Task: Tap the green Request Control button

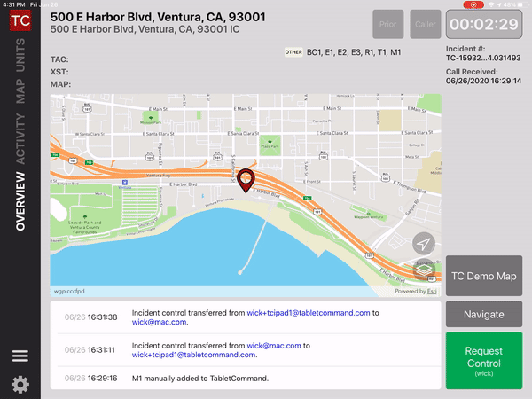Action: pos(483,360)
